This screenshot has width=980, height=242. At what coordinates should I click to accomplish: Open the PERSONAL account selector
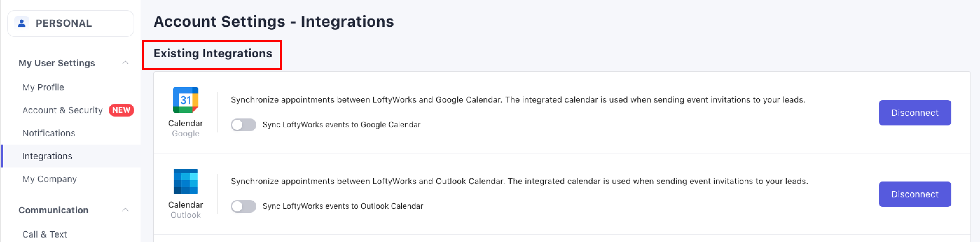71,23
